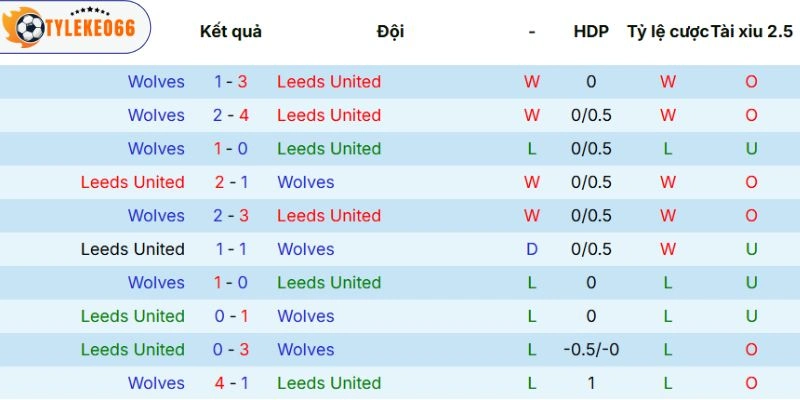
Task: Click the 2 - 4 match score
Action: point(231,115)
